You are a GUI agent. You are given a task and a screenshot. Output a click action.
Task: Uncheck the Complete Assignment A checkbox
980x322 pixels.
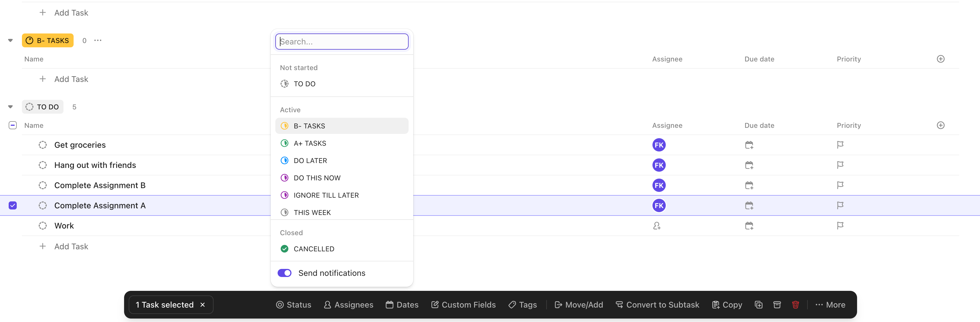pyautogui.click(x=13, y=205)
